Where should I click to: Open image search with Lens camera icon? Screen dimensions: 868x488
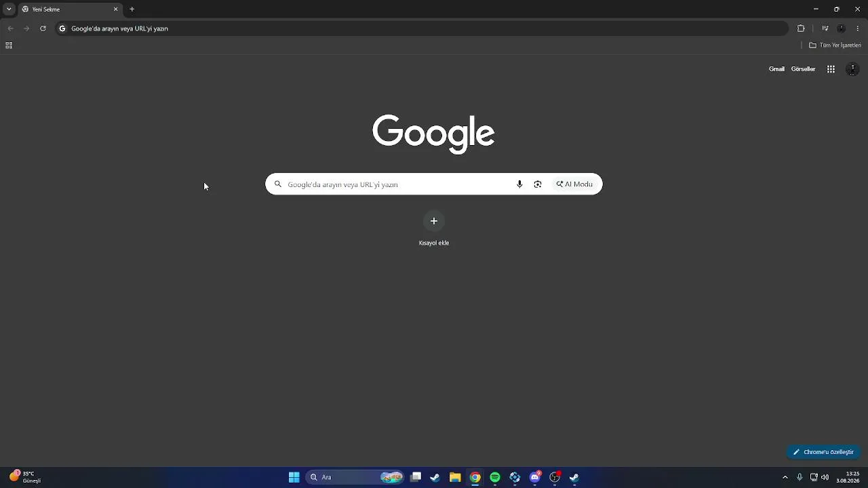[x=538, y=184]
